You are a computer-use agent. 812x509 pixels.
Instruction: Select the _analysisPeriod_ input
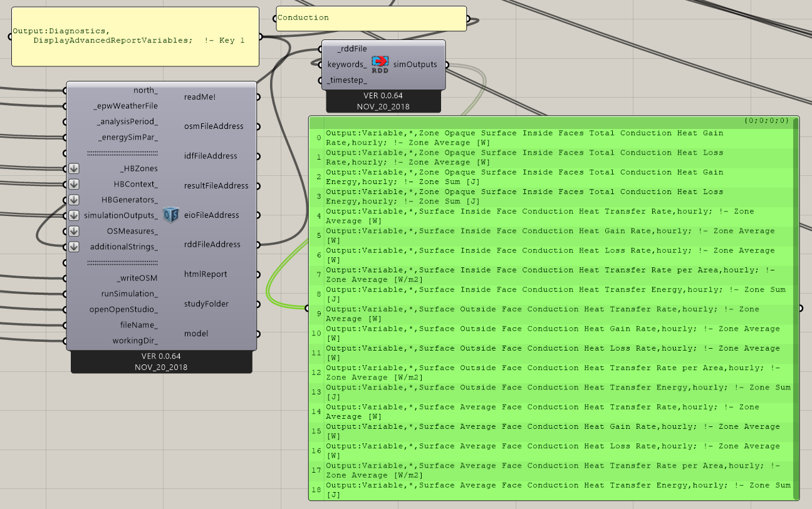(x=127, y=121)
